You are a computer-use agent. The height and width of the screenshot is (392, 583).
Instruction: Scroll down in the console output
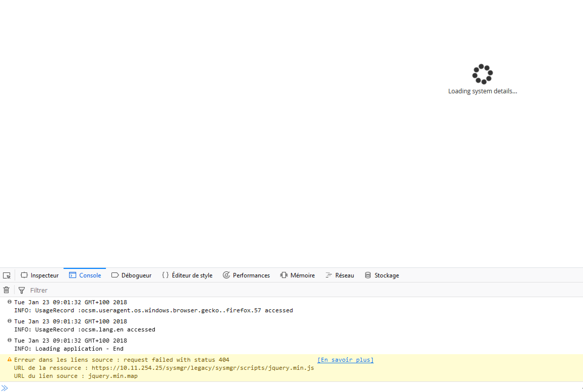pos(579,388)
